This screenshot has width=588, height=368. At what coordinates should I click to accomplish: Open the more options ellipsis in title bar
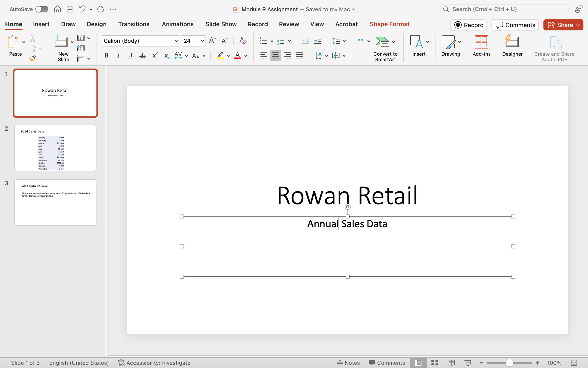(113, 9)
